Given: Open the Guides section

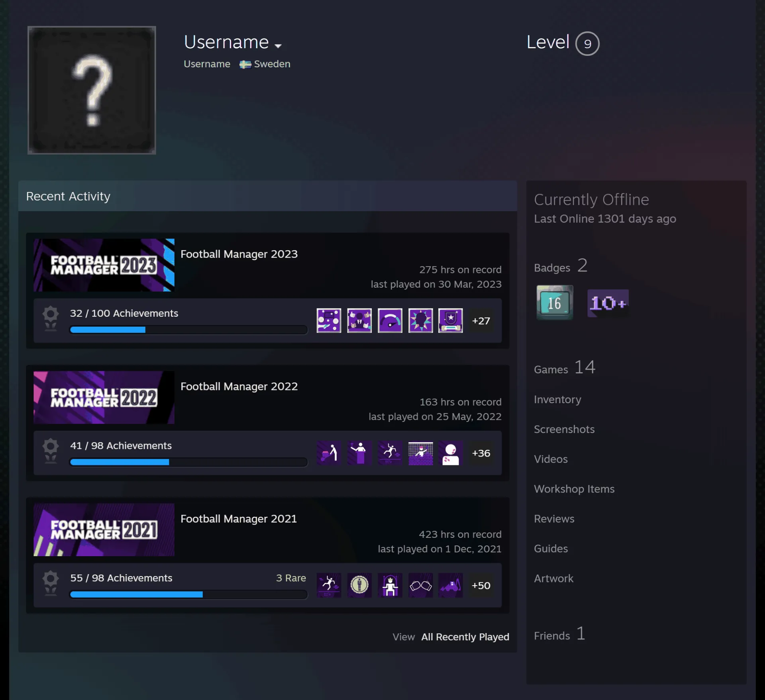Looking at the screenshot, I should coord(551,549).
